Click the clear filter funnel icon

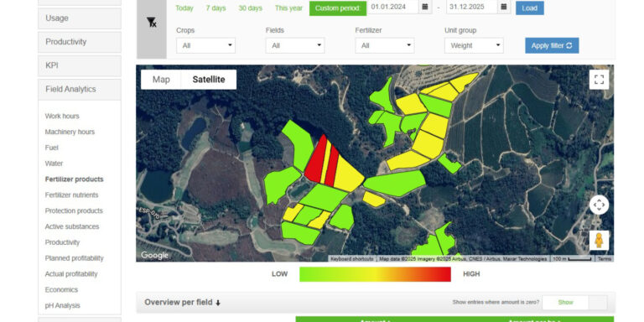point(152,23)
